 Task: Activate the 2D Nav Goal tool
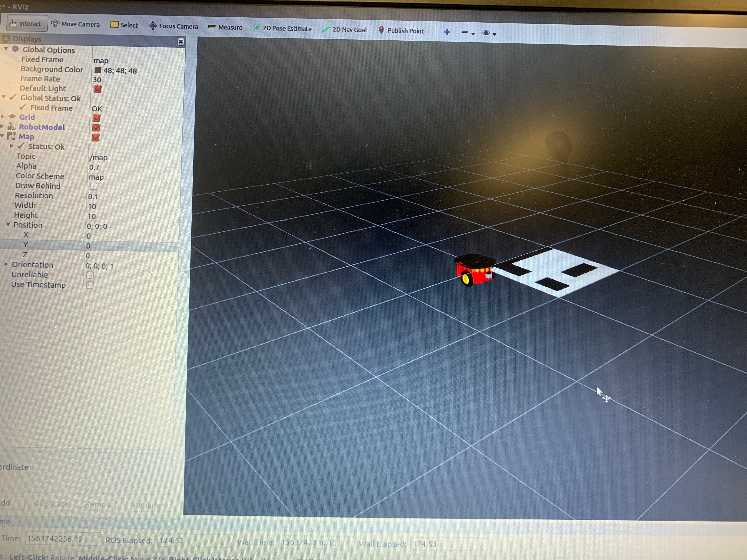(344, 29)
